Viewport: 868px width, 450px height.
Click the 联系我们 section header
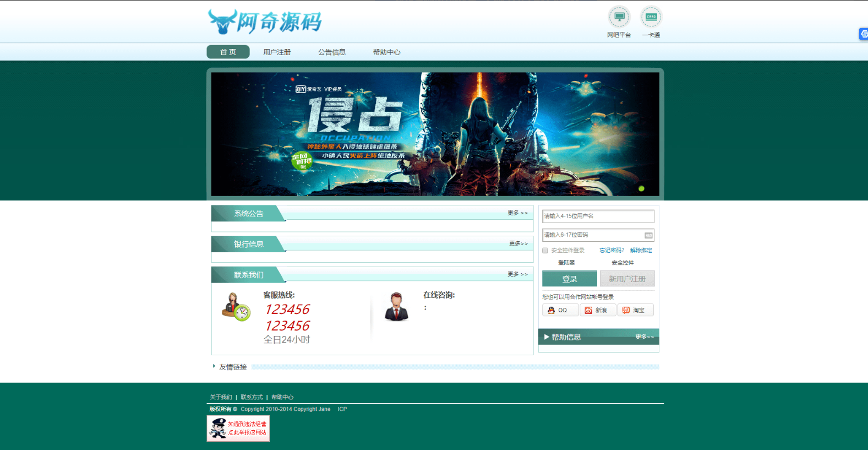[248, 275]
